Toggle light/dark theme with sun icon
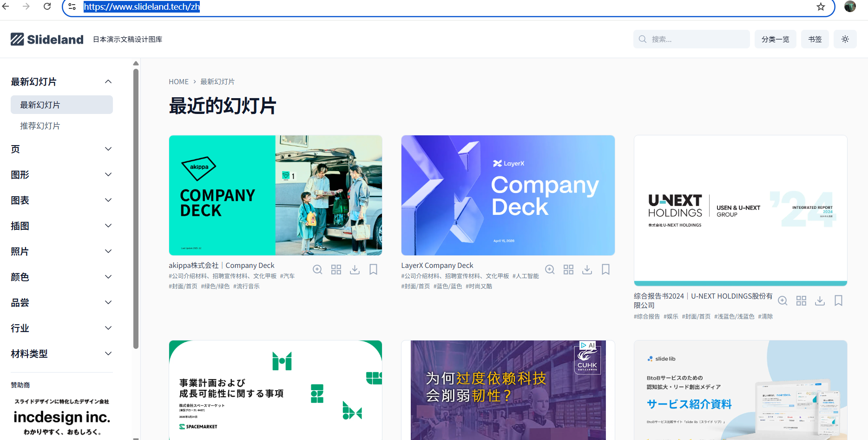Screen dimensions: 868x440 (x=845, y=39)
